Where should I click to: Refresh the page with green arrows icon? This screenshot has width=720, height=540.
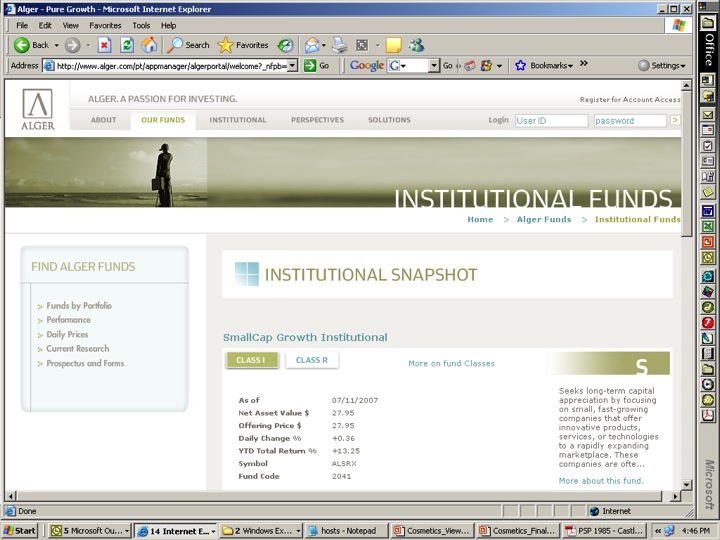(127, 45)
